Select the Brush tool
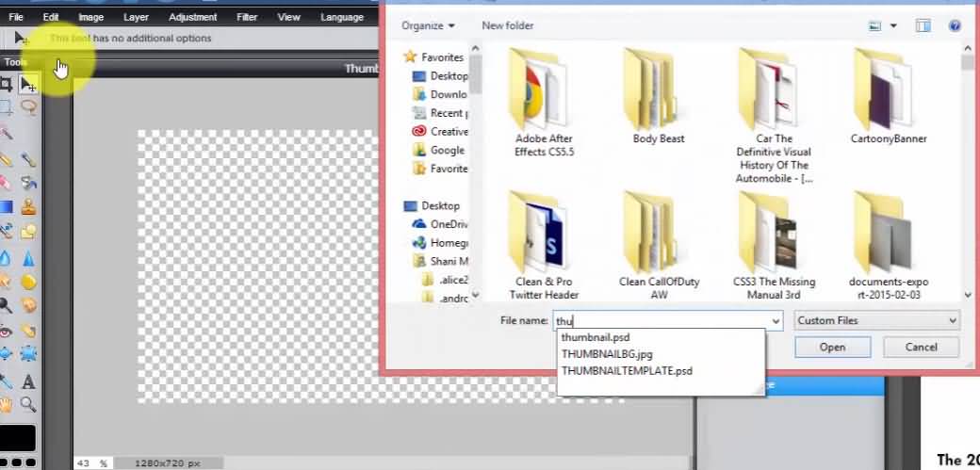980x470 pixels. pyautogui.click(x=28, y=159)
